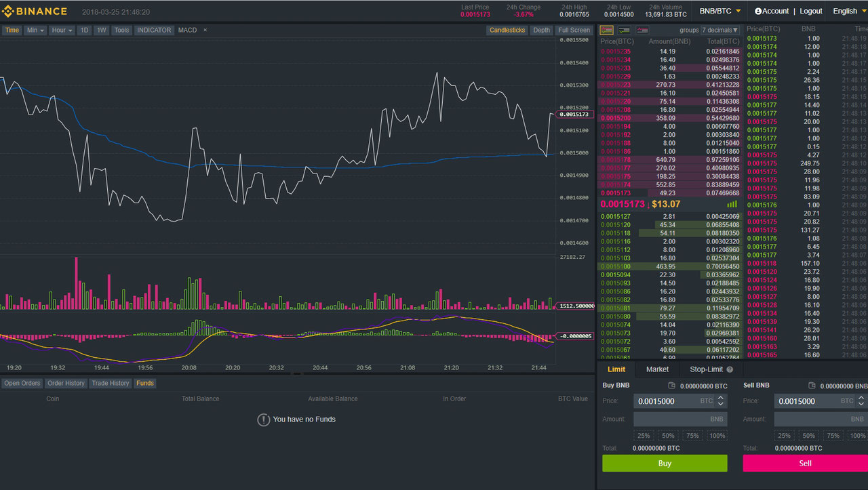Click the depth chart bars icon near last price
Screen dimensions: 868x490
tap(732, 204)
